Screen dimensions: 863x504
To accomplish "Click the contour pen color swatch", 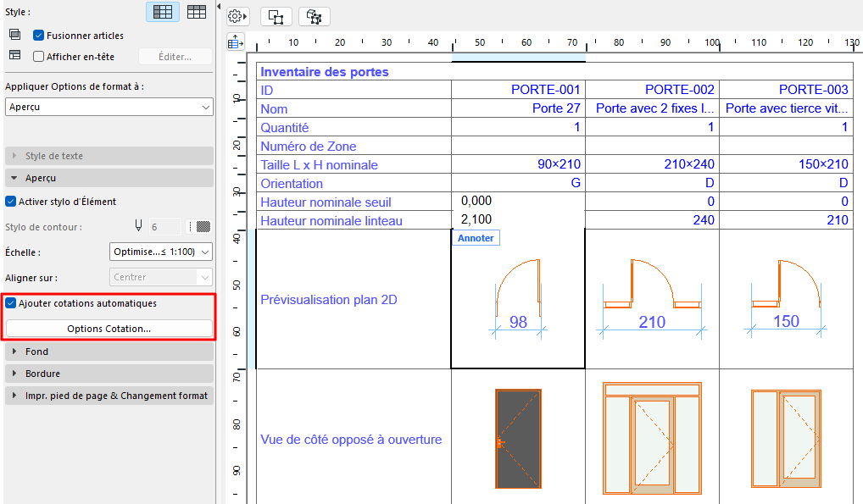I will (203, 226).
